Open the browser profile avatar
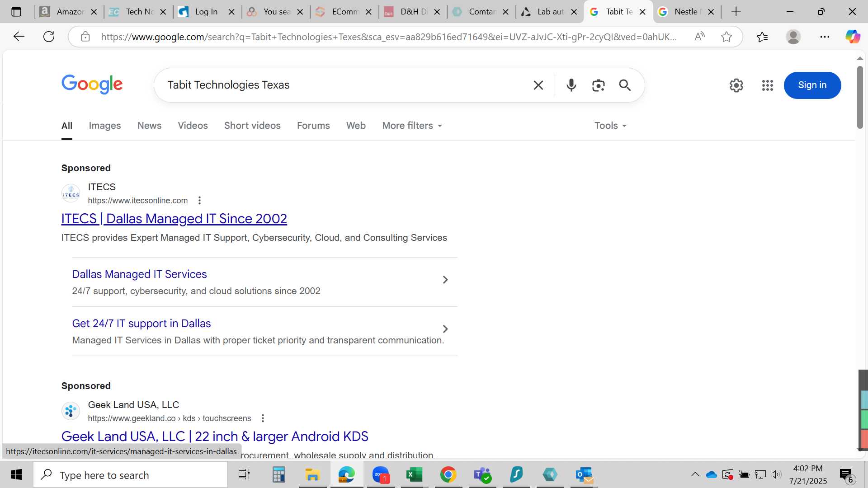 pyautogui.click(x=793, y=37)
